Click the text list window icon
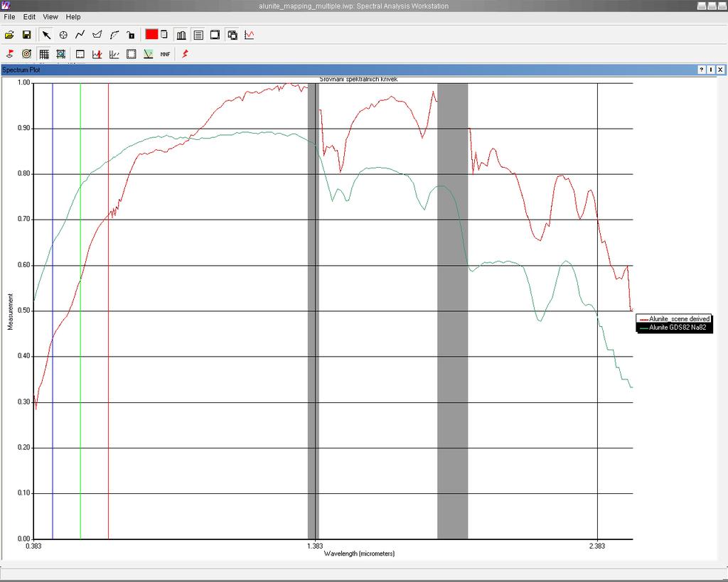 pyautogui.click(x=198, y=35)
